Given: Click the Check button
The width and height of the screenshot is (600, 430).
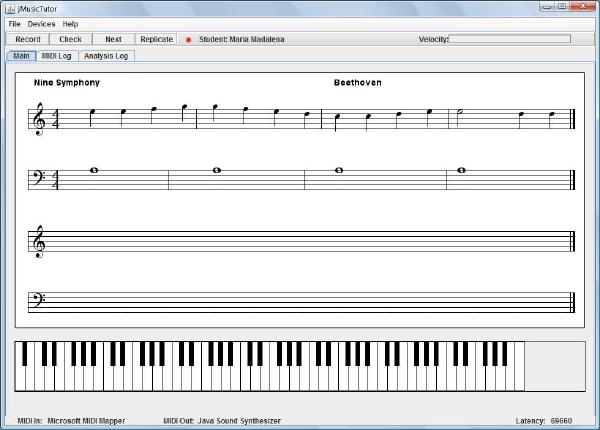Looking at the screenshot, I should click(70, 39).
